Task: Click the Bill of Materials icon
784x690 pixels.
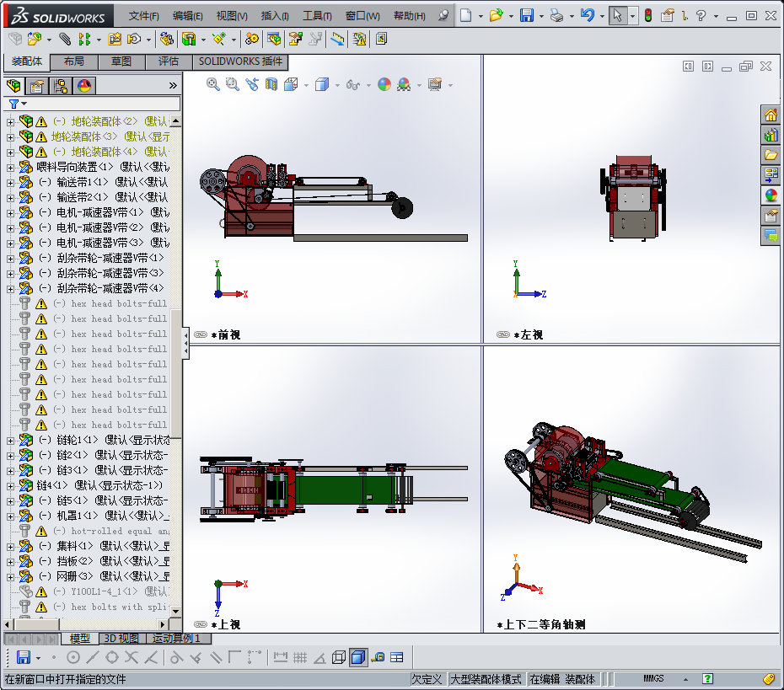Action: tap(273, 39)
